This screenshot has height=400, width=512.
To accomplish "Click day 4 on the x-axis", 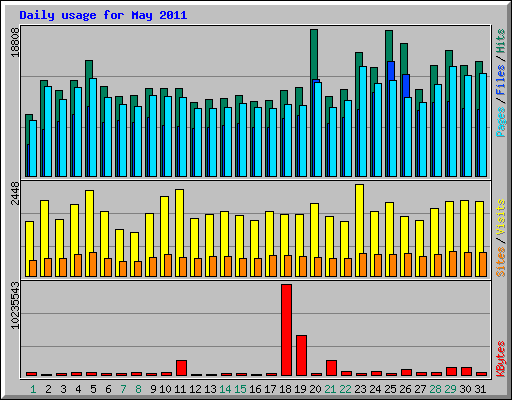I will click(78, 389).
